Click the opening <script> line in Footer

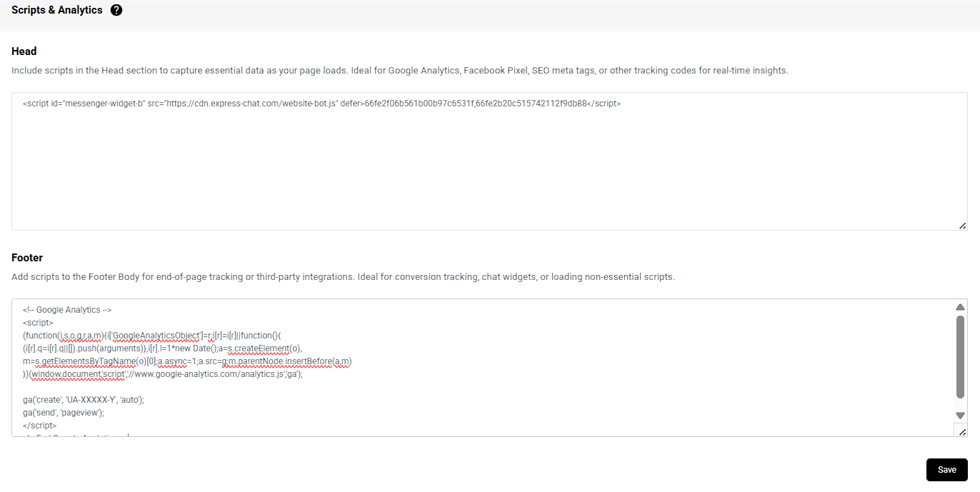(38, 323)
